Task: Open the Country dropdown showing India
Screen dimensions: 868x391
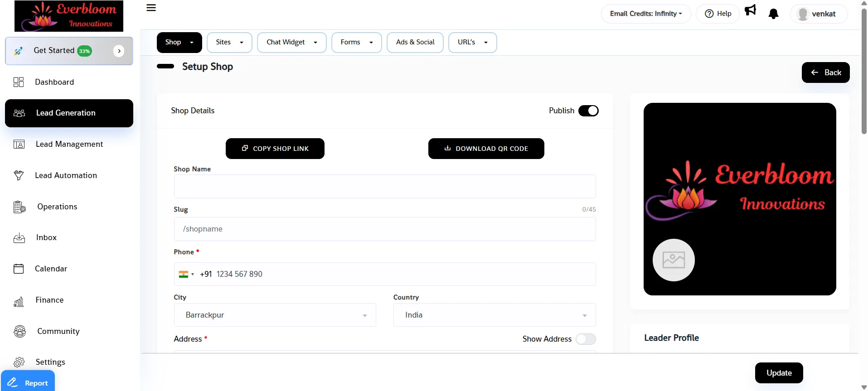Action: tap(494, 315)
